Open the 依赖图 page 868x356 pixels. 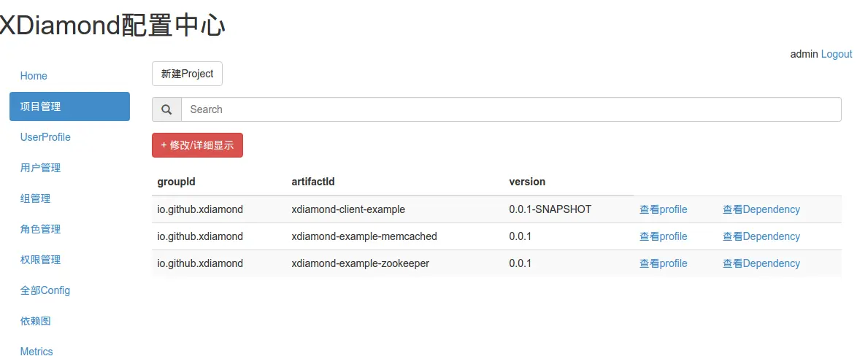36,321
